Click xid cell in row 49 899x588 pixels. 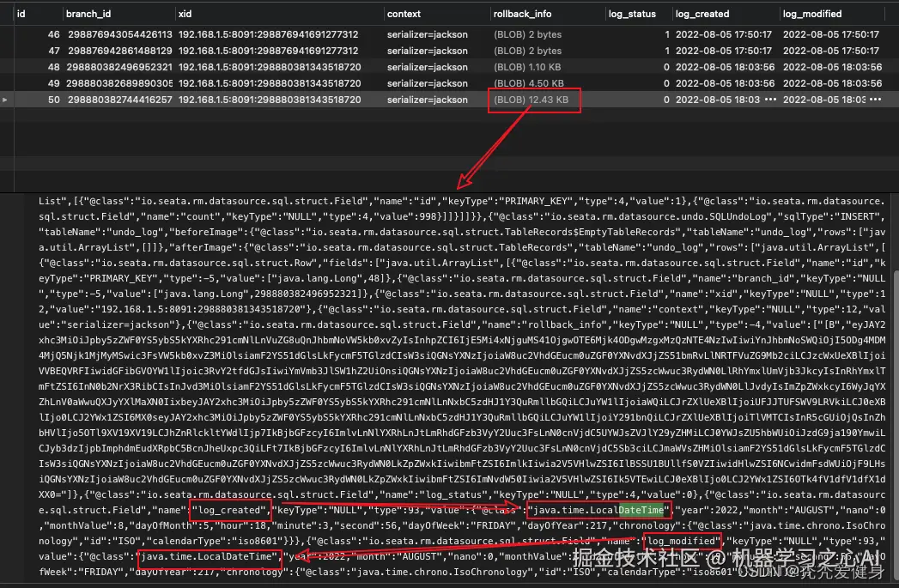coord(270,83)
